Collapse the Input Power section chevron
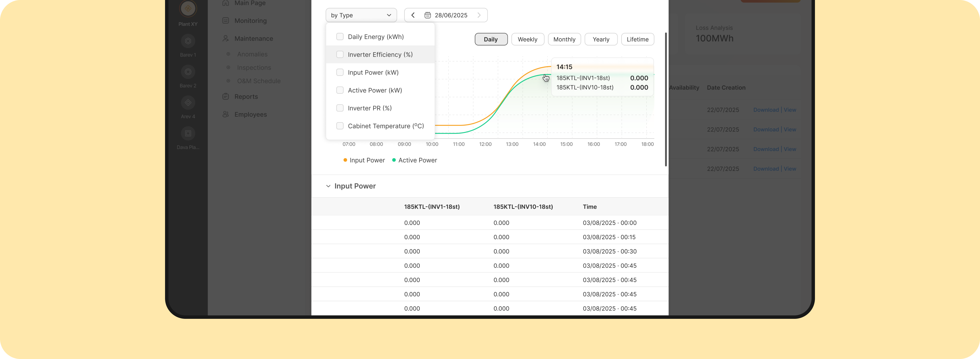Screen dimensions: 980x359 pos(328,186)
